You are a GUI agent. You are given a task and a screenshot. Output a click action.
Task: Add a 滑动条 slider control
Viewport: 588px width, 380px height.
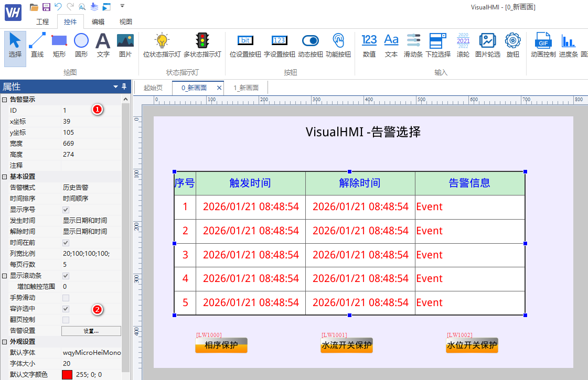click(413, 45)
